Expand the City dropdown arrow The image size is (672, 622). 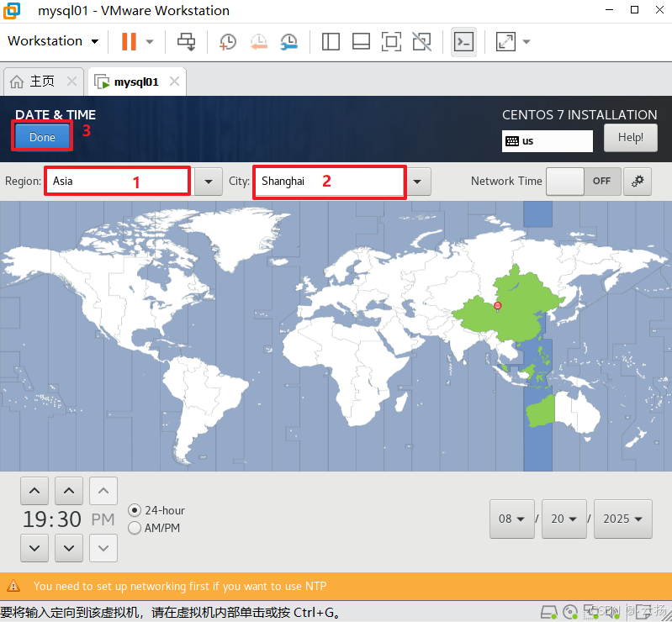click(x=417, y=182)
